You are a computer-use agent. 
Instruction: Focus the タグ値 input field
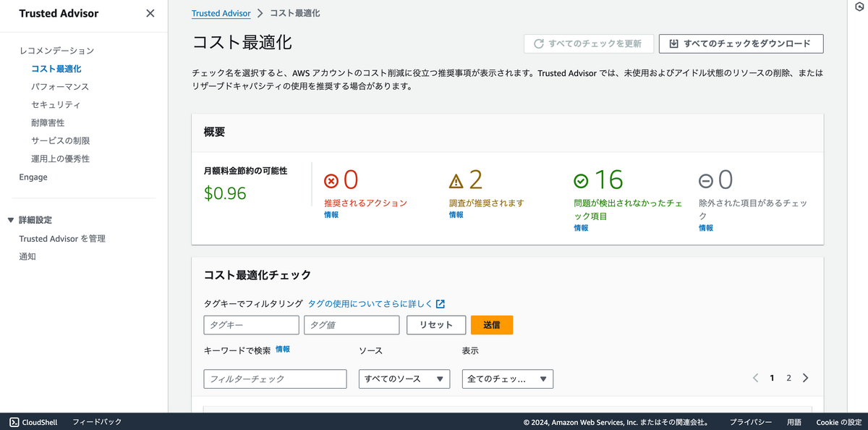pyautogui.click(x=352, y=325)
